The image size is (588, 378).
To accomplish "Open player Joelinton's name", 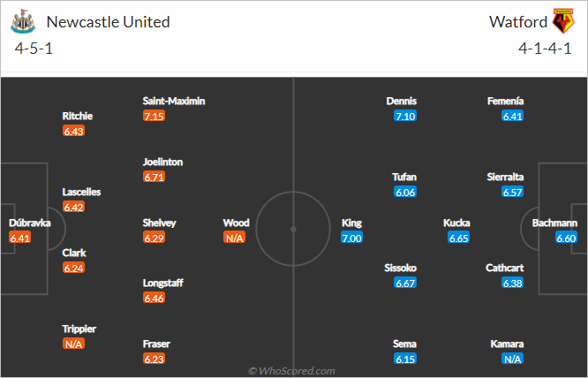I will (162, 162).
